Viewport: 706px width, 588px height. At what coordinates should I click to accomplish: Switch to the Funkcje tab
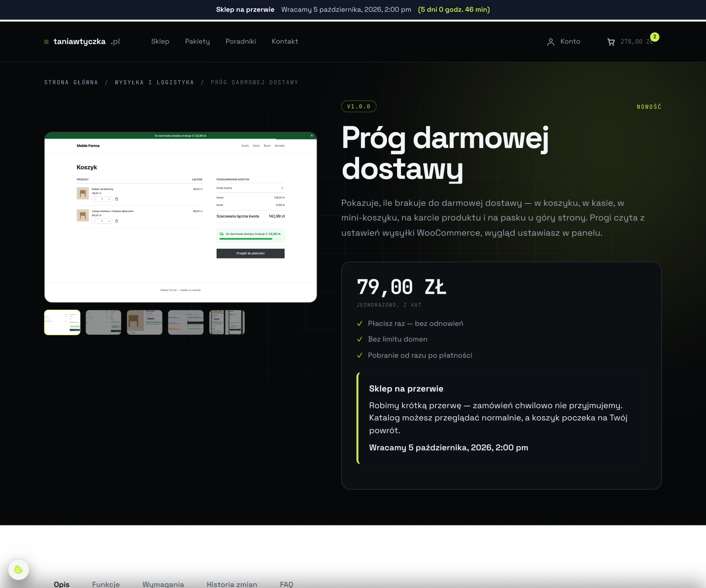coord(106,584)
